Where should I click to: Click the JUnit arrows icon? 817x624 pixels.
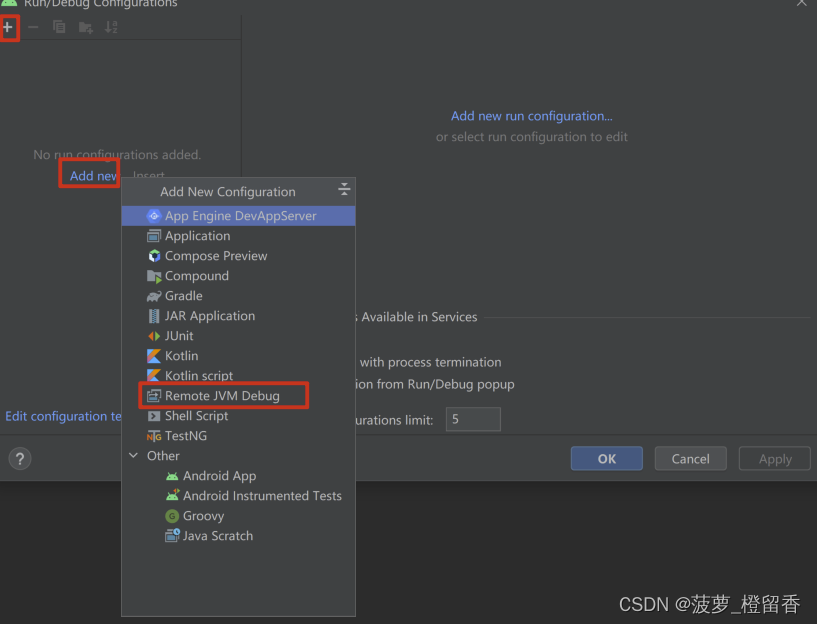(x=154, y=336)
